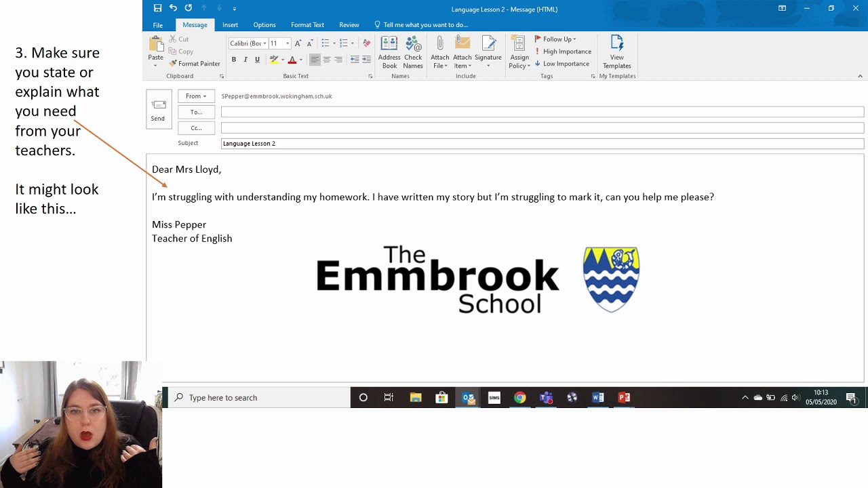Viewport: 868px width, 488px height.
Task: Click the Save icon in the quick access toolbar
Action: pyautogui.click(x=157, y=8)
